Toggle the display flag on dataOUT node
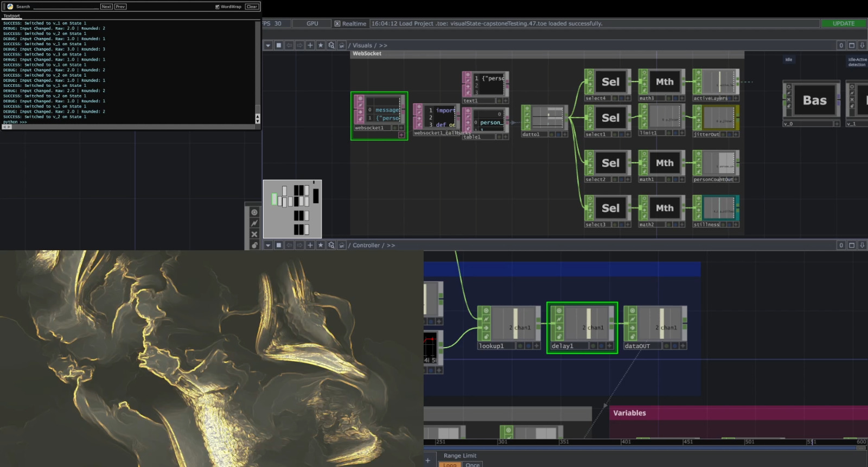 [675, 346]
